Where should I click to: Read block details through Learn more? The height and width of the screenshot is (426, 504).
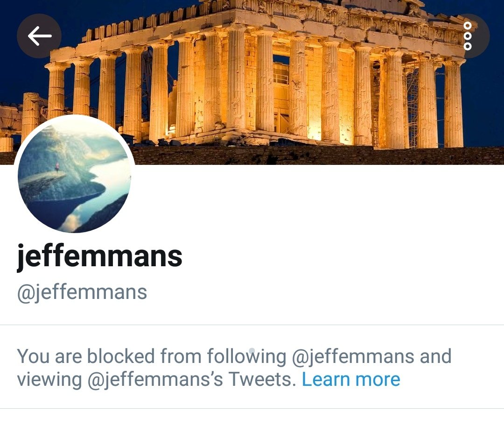351,379
